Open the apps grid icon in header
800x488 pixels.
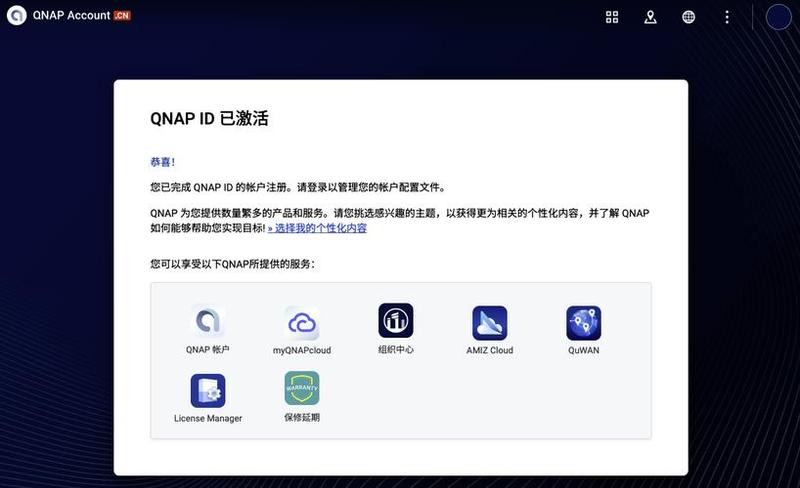[x=612, y=17]
